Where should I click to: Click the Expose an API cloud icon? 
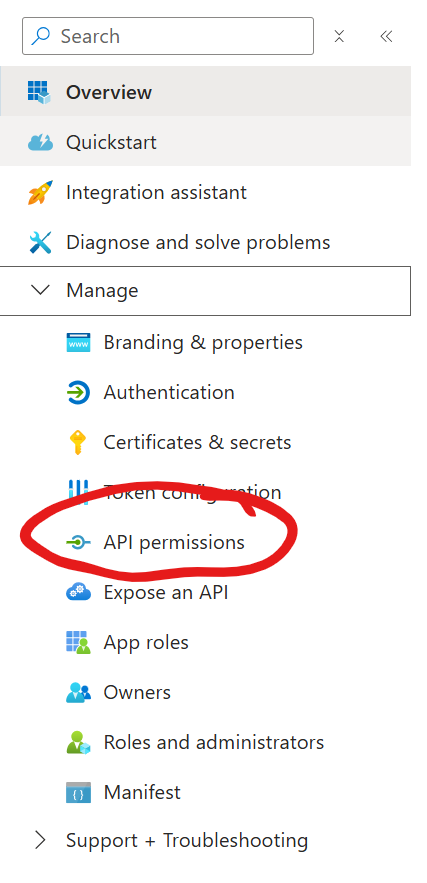pos(78,592)
